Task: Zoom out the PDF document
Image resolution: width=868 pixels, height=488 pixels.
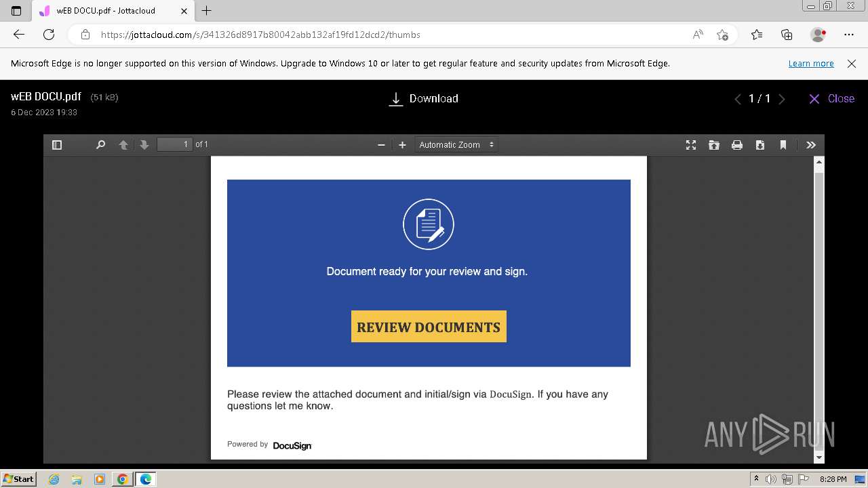Action: [381, 145]
